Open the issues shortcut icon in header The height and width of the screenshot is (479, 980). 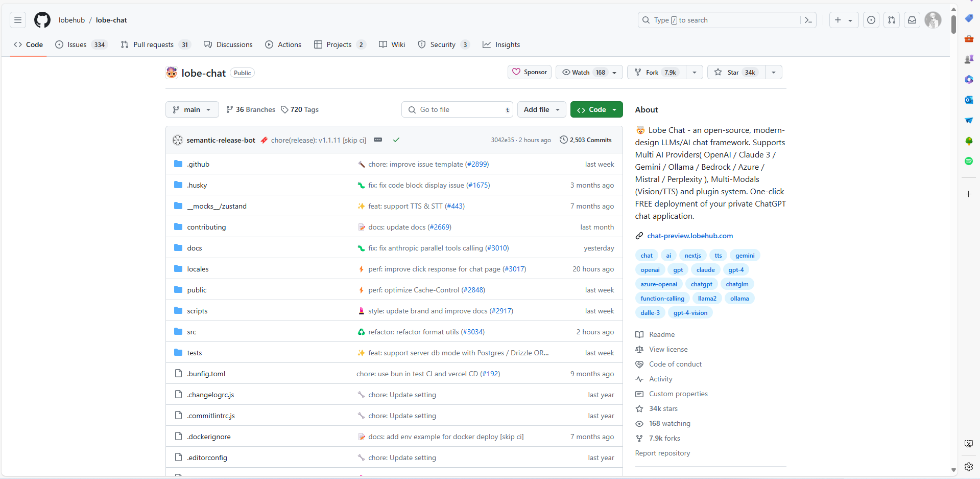pos(871,20)
